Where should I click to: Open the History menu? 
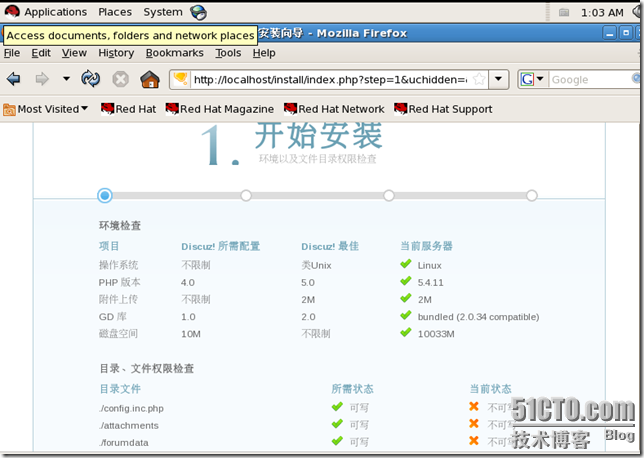116,53
